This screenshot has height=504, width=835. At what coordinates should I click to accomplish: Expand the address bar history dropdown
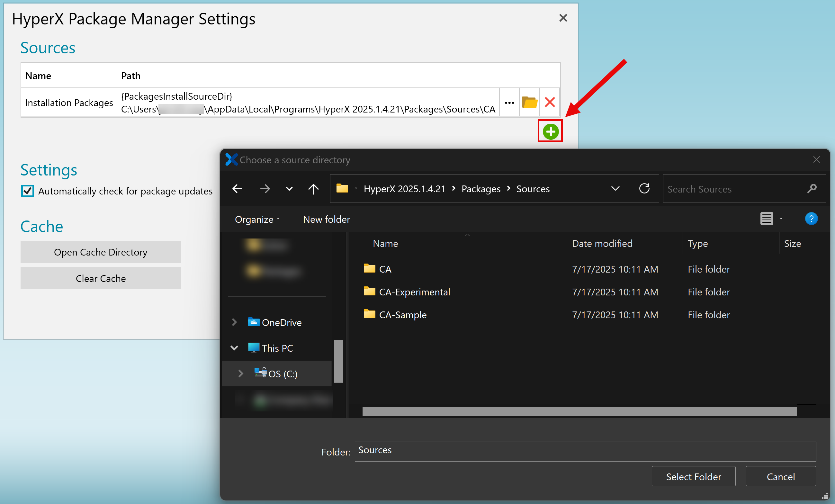[x=615, y=188]
